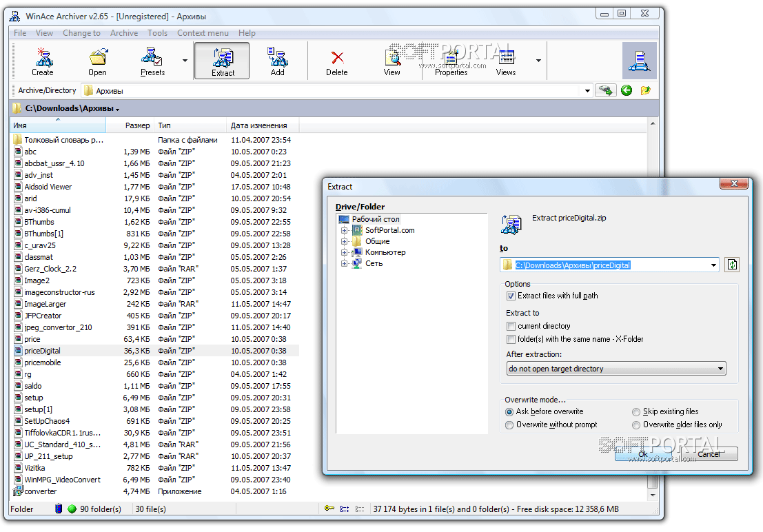763x532 pixels.
Task: Select the Gerz_Clock_2.2 file row
Action: (x=155, y=269)
